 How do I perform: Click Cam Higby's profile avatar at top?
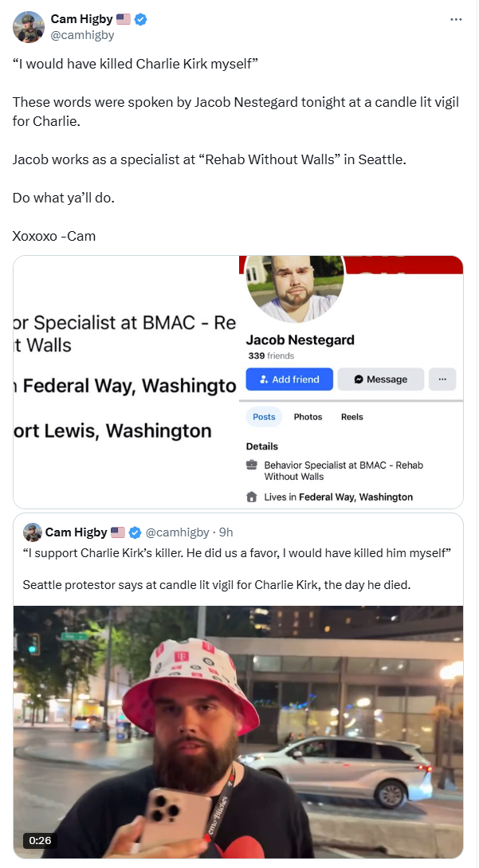point(28,26)
